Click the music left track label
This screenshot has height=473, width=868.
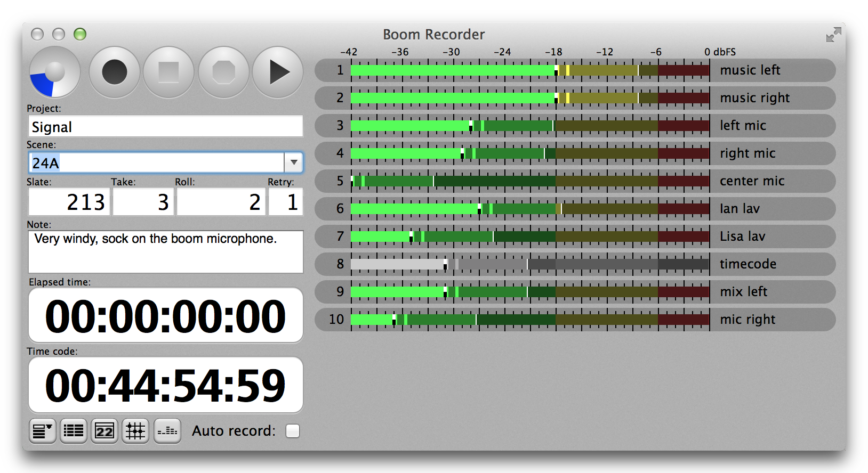pos(750,70)
